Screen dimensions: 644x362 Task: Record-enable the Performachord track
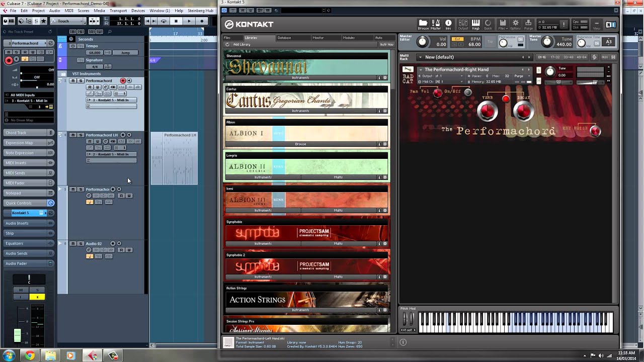(x=123, y=80)
